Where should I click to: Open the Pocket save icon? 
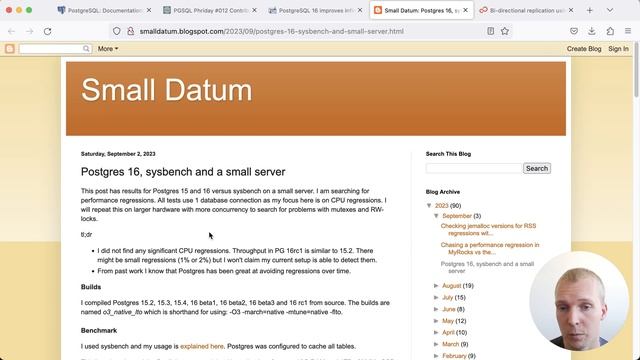tap(574, 31)
